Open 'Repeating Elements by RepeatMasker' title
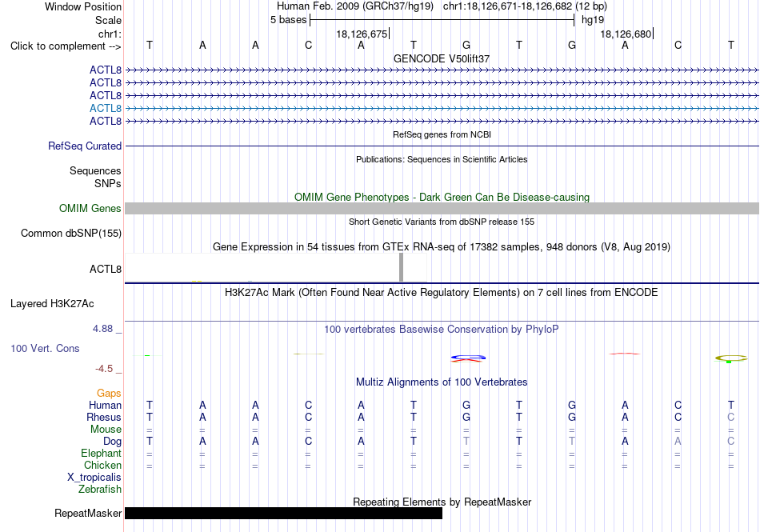The height and width of the screenshot is (532, 760). [442, 502]
